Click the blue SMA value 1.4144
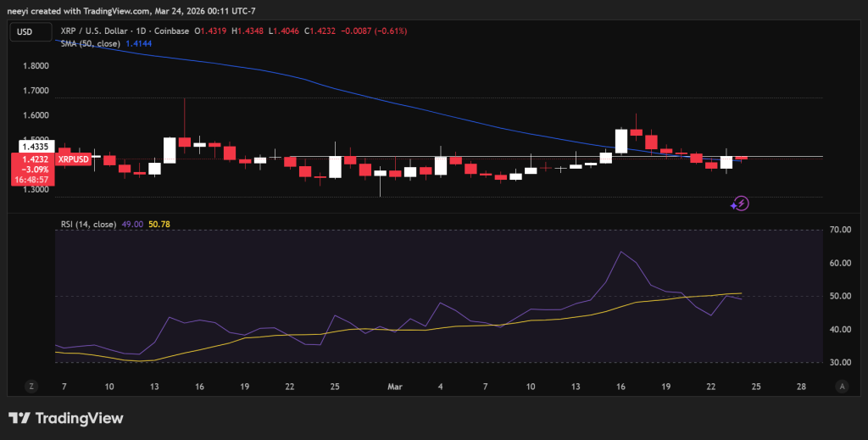The width and height of the screenshot is (868, 440). tap(139, 42)
